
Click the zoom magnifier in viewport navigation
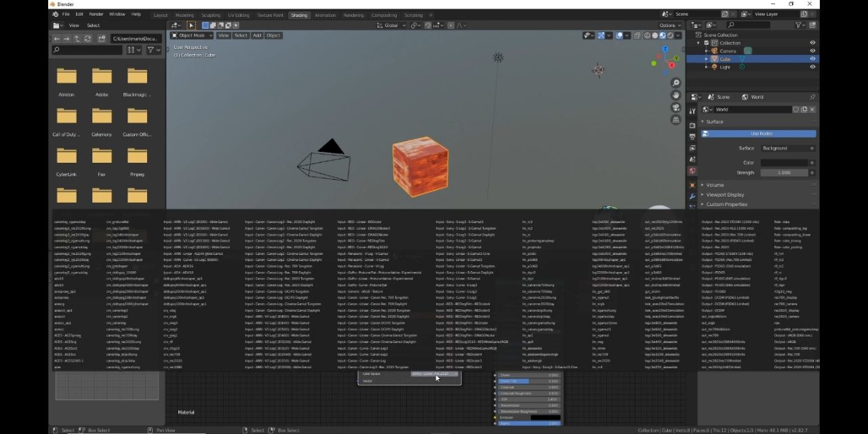[x=675, y=83]
